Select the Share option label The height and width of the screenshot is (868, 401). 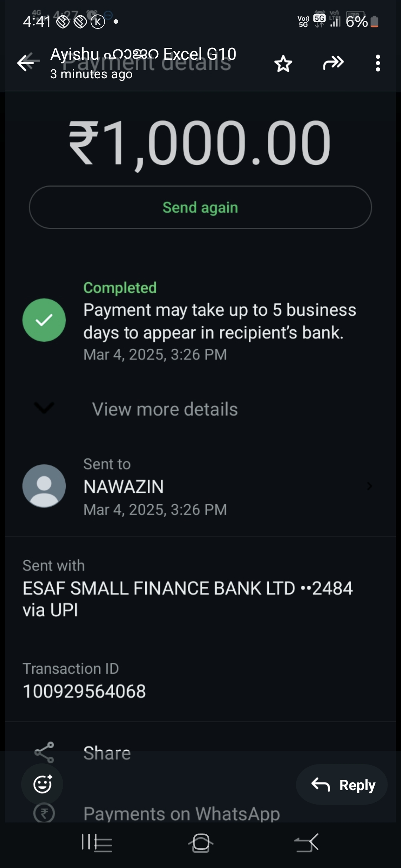pyautogui.click(x=107, y=753)
